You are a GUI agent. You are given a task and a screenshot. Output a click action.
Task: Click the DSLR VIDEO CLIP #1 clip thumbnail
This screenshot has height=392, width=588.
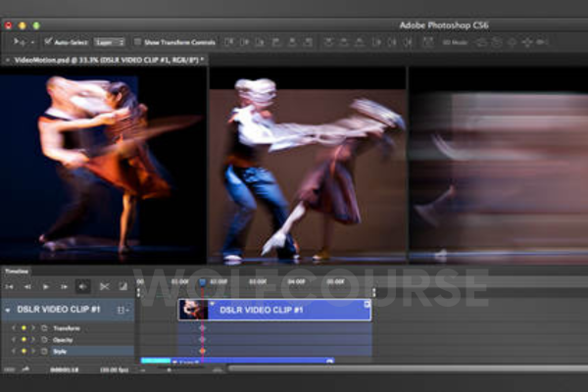tap(193, 310)
